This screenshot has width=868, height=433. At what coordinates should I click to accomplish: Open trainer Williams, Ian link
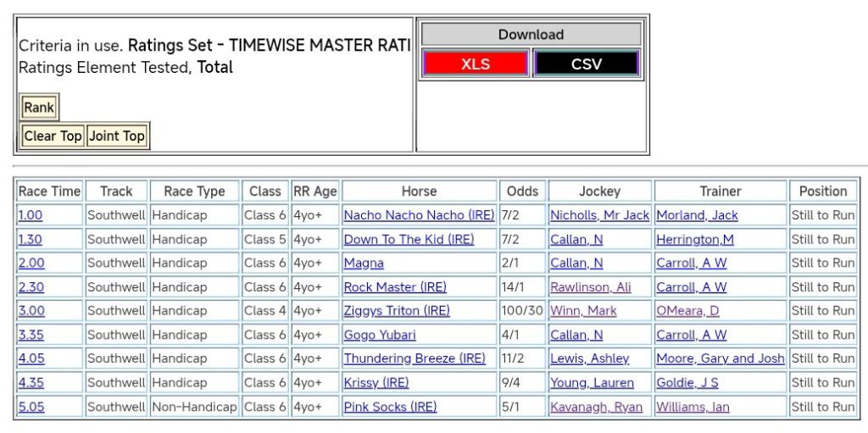(693, 407)
